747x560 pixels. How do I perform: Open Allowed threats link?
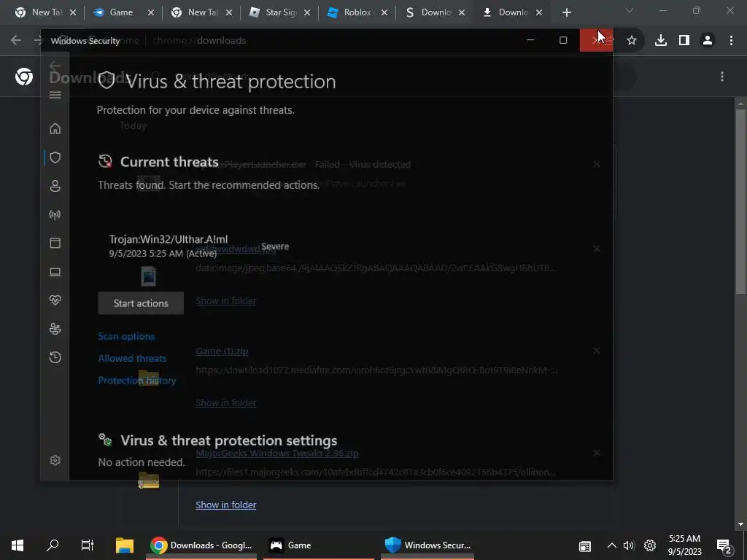(132, 358)
